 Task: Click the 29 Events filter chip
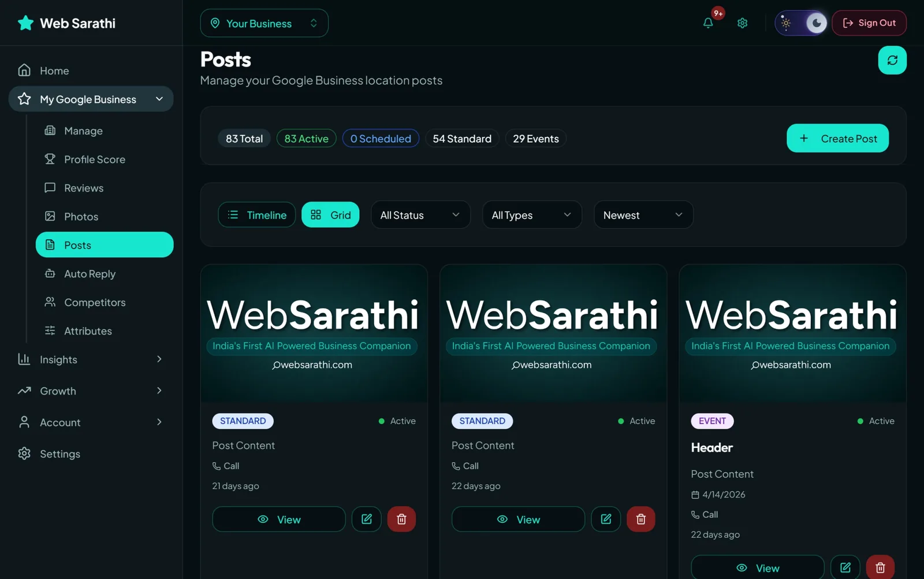coord(536,139)
